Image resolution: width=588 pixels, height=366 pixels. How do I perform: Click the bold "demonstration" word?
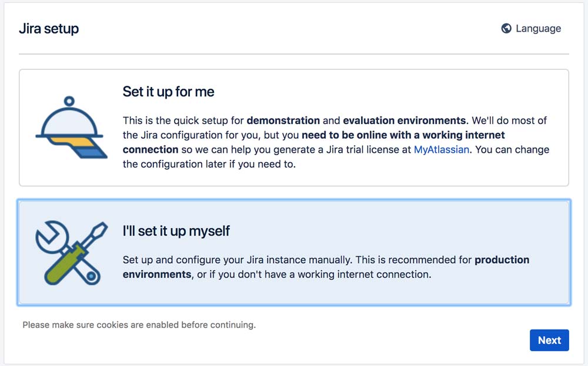pos(283,120)
